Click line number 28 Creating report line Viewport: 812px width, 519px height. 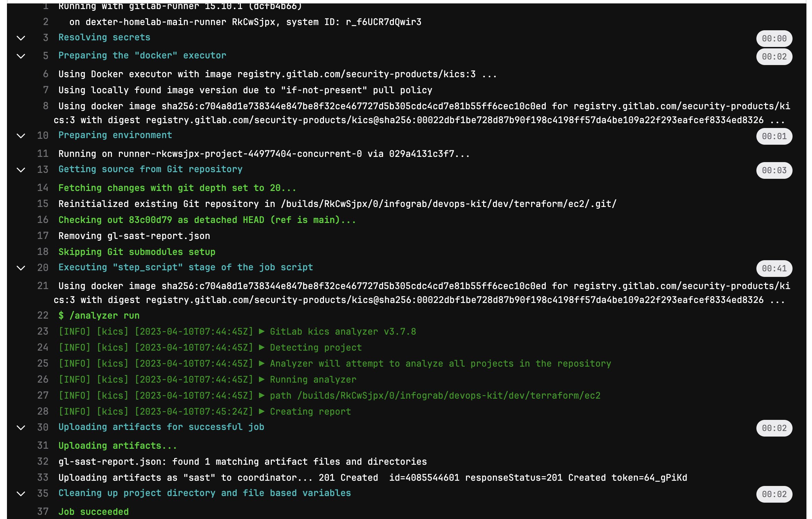(43, 411)
